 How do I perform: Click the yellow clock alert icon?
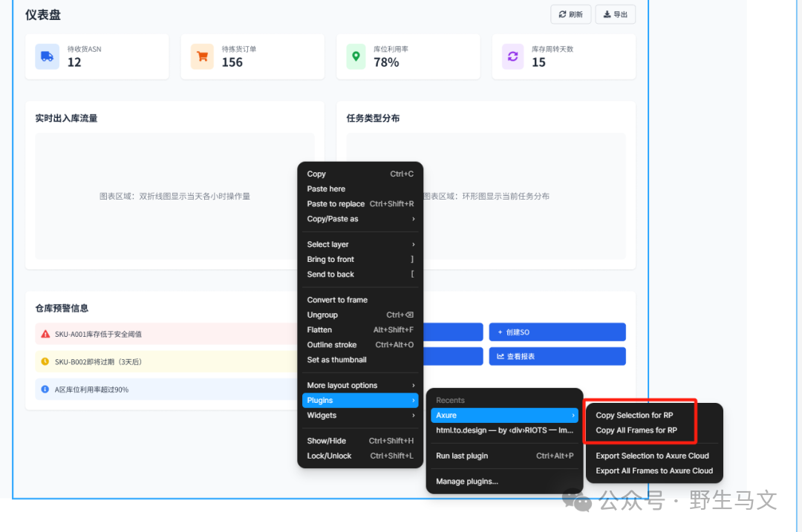click(x=45, y=361)
